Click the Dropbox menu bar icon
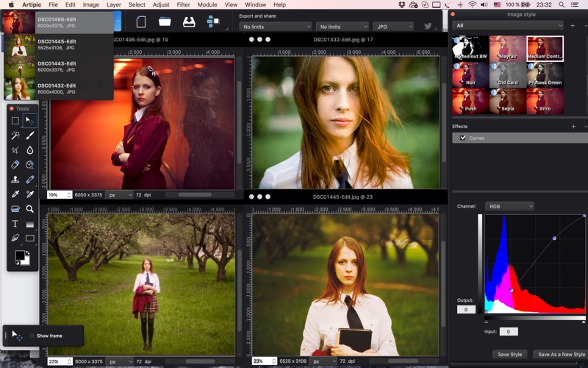Screen dimensions: 588x368 (x=401, y=4)
